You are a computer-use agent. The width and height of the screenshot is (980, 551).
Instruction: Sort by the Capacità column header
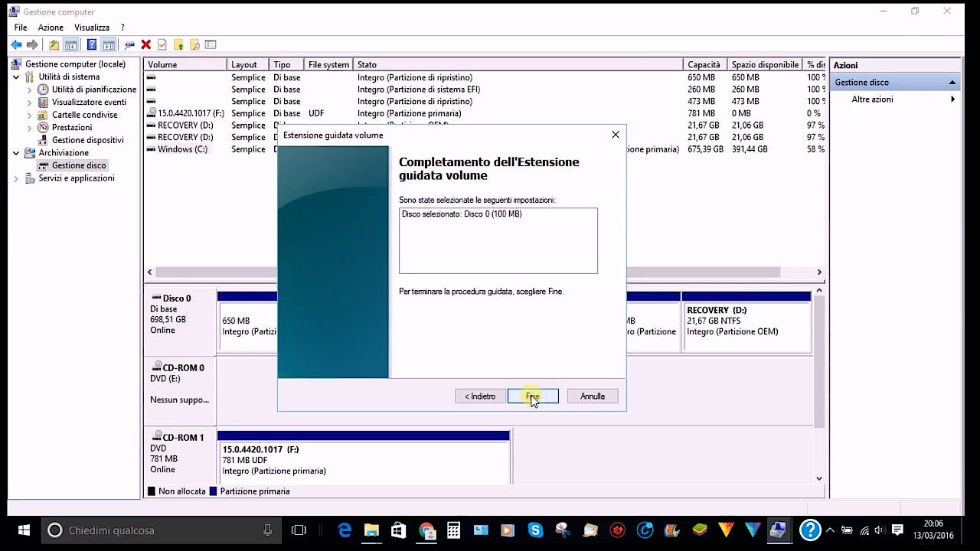[x=705, y=65]
